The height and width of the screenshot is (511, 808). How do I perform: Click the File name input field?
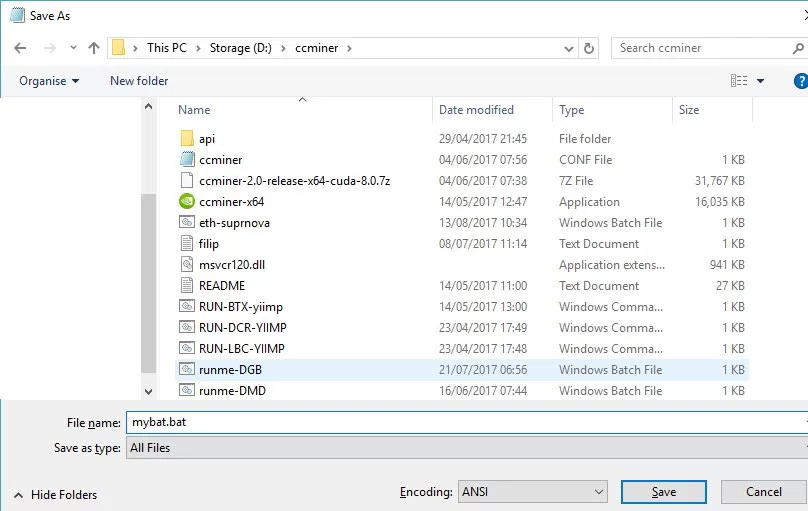pos(466,422)
